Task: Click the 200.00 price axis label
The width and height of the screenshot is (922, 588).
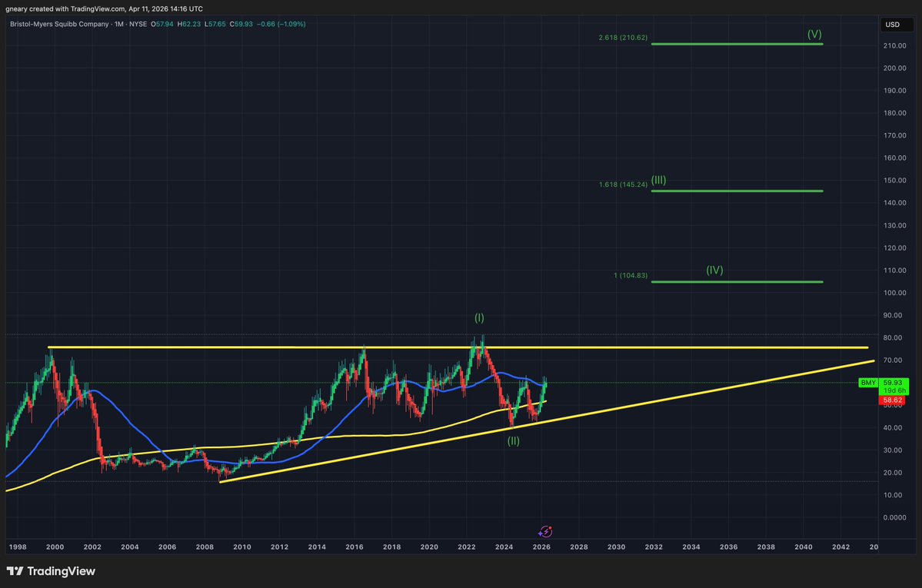Action: click(x=894, y=68)
